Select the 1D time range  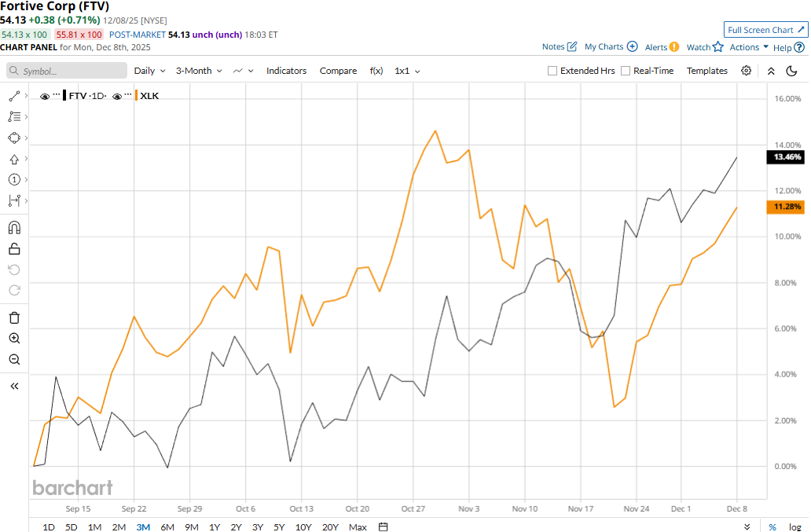[48, 526]
